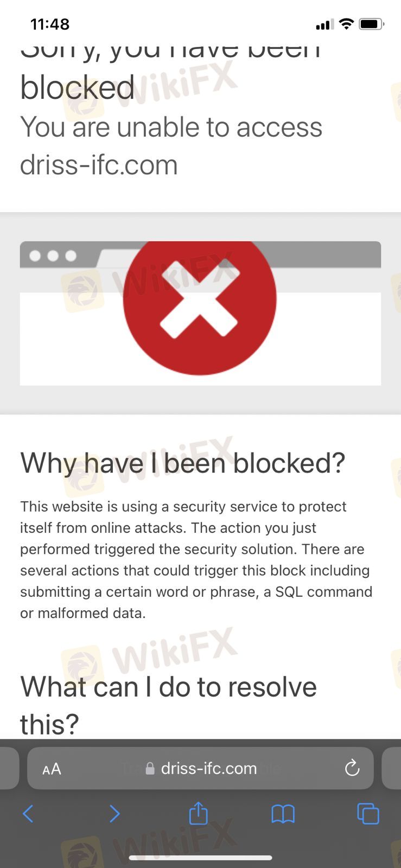Tap the 'Why have I been blocked?' heading
This screenshot has height=868, width=401.
point(183,463)
